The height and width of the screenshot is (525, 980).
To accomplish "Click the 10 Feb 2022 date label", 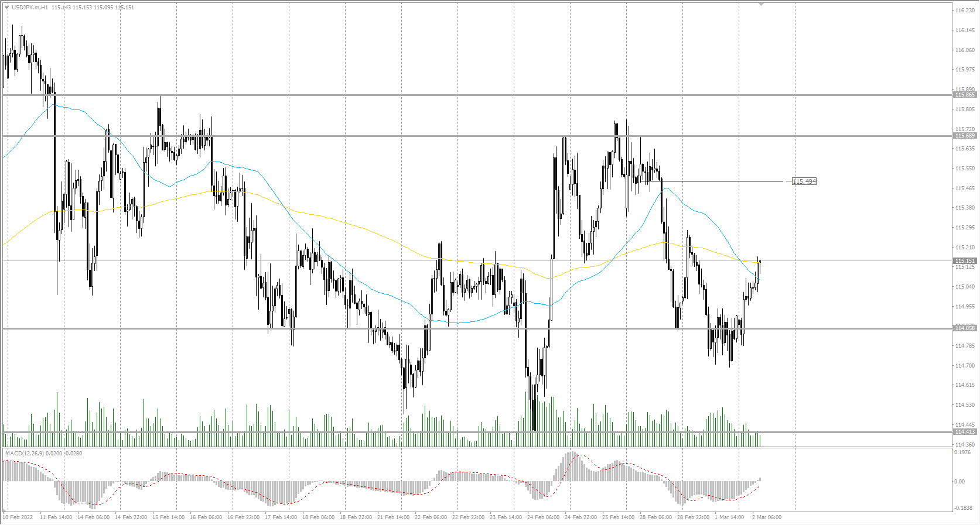I will [18, 517].
